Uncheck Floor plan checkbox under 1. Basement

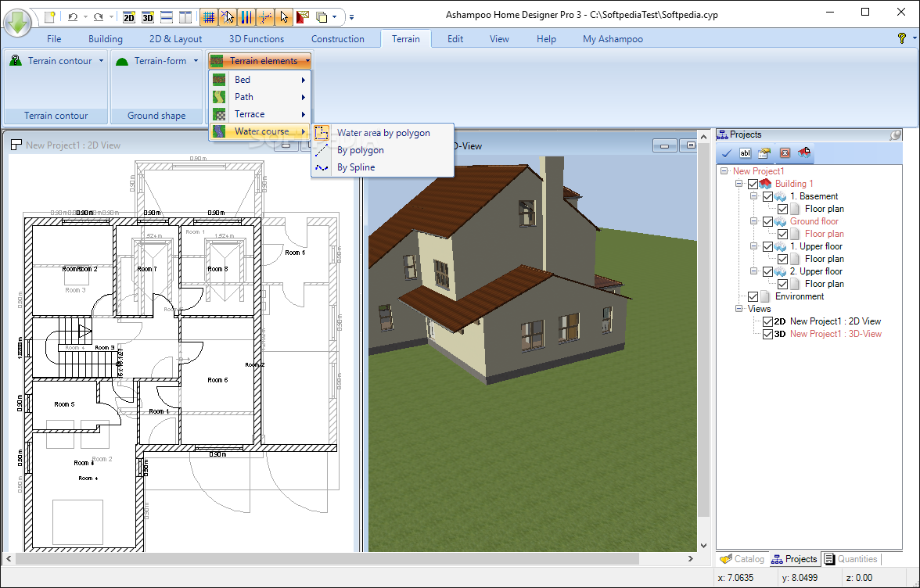782,209
